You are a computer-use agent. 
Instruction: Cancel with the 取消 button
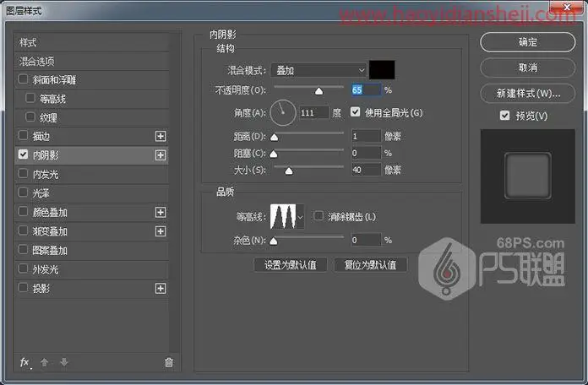click(528, 68)
